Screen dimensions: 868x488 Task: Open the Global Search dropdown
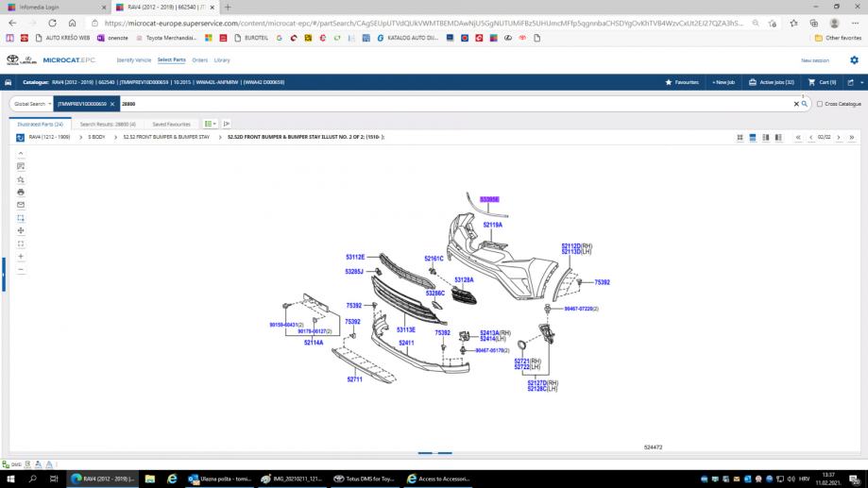[32, 104]
